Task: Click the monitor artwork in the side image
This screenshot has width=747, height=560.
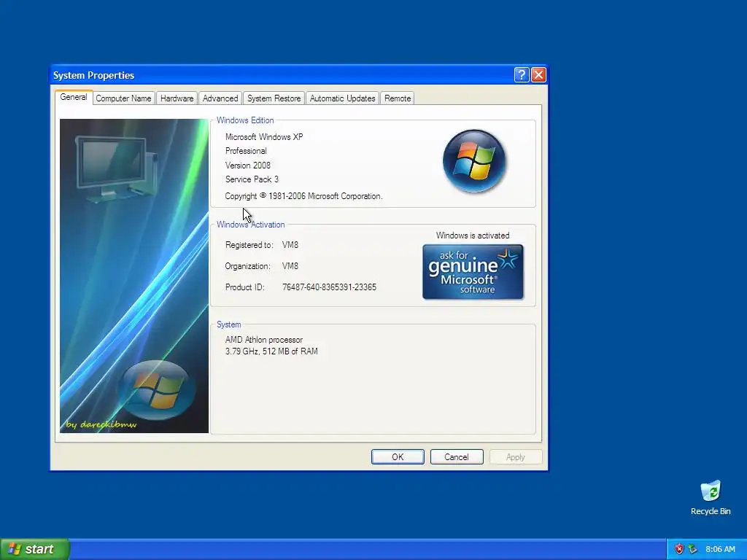Action: pos(117,168)
